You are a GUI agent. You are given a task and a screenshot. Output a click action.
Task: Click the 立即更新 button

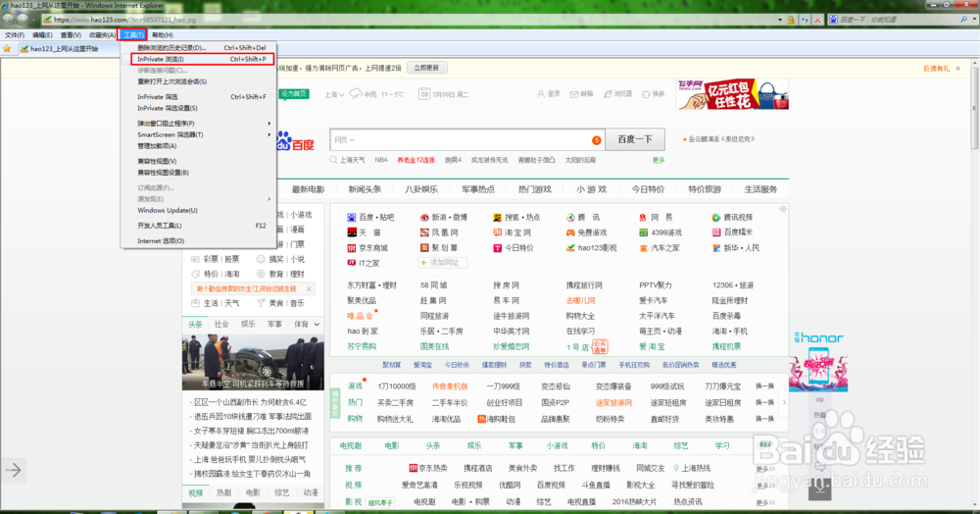tap(426, 68)
